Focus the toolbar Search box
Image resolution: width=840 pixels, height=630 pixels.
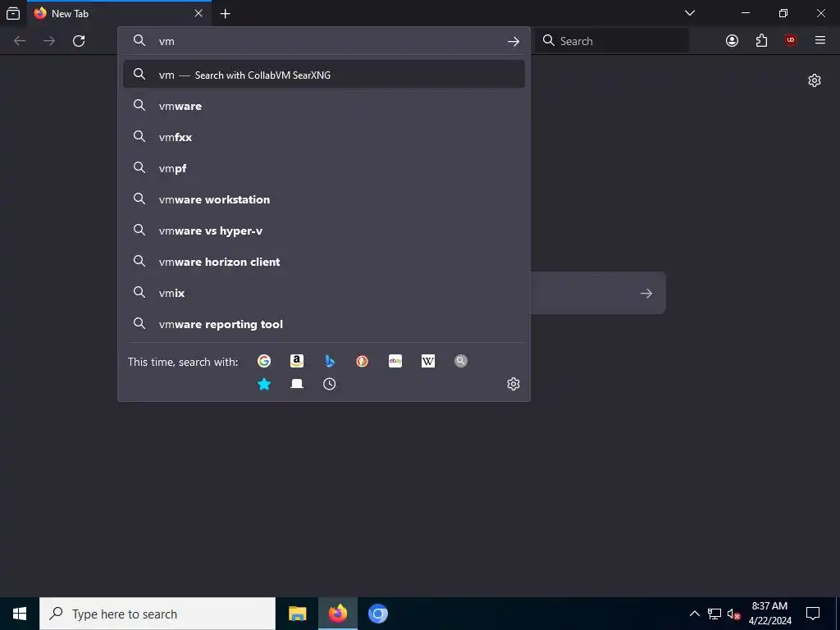click(612, 41)
